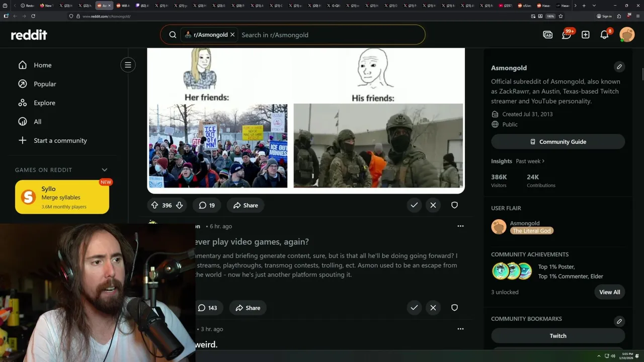Edit Community Bookmarks with pencil
This screenshot has width=644, height=362.
pyautogui.click(x=619, y=321)
